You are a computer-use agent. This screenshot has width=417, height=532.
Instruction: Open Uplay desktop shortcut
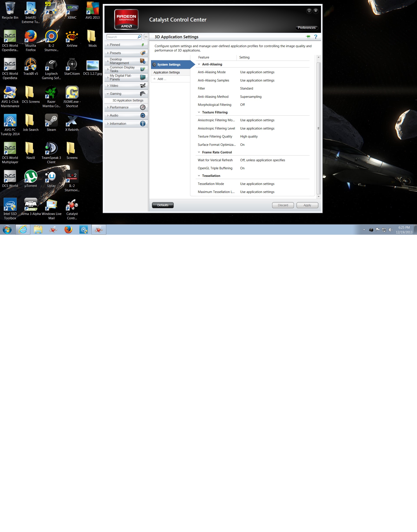(51, 179)
